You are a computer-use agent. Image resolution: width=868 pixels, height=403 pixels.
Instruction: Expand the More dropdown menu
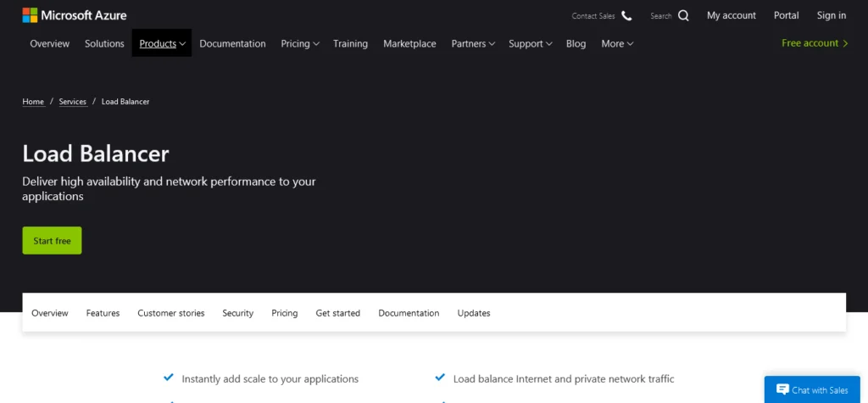[x=617, y=44]
